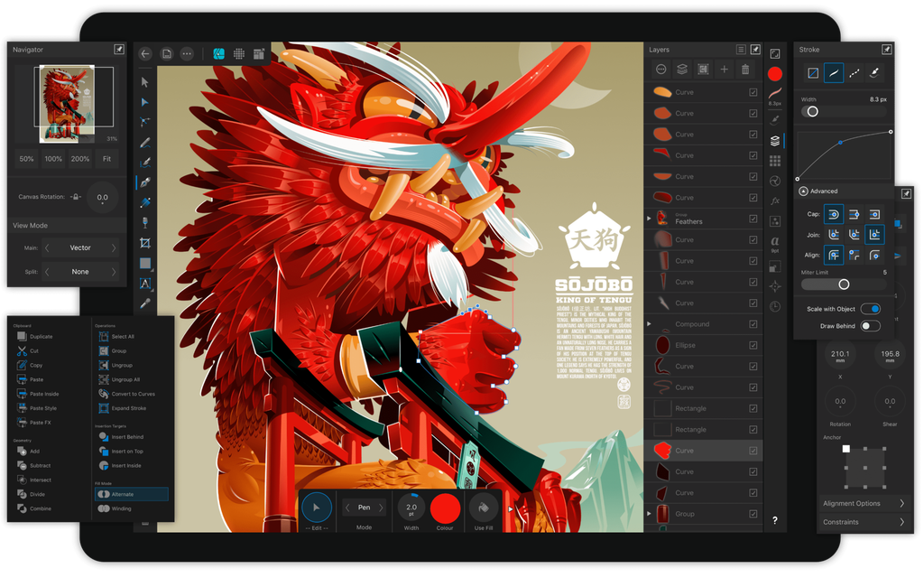Select the square Cap style in Stroke Advanced
The height and width of the screenshot is (578, 924).
pos(874,214)
